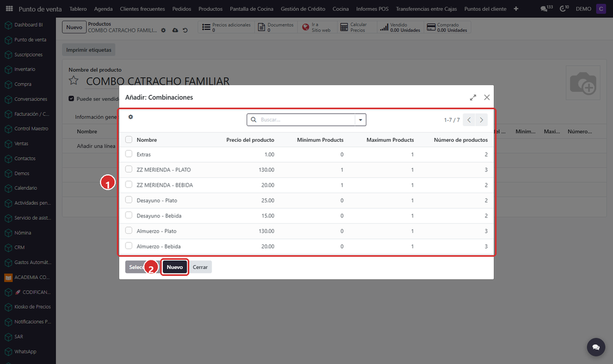Open the live chat bubble button
The image size is (613, 364).
click(596, 347)
